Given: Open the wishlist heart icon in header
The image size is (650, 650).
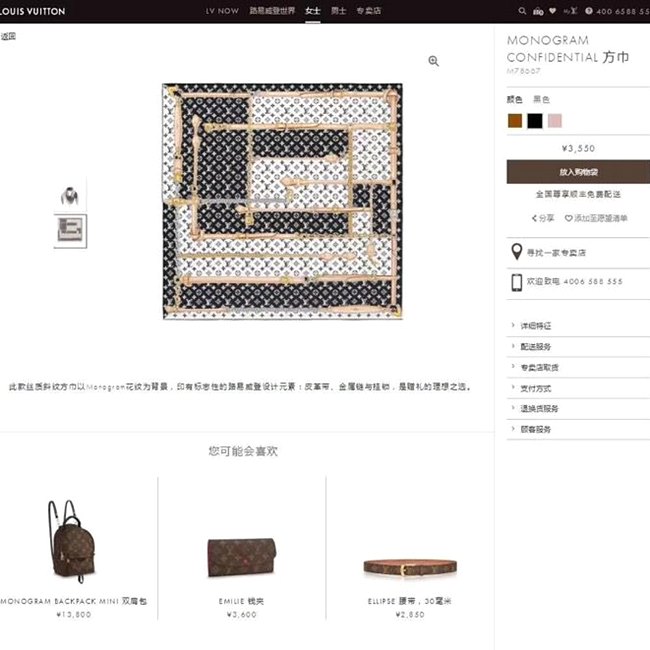Looking at the screenshot, I should click(552, 11).
